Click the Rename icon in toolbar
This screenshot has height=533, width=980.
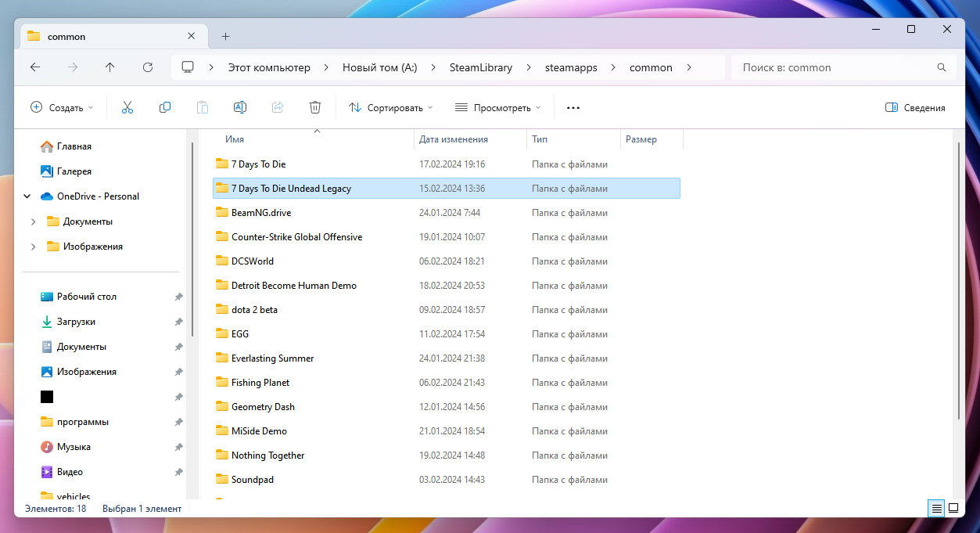(x=240, y=107)
